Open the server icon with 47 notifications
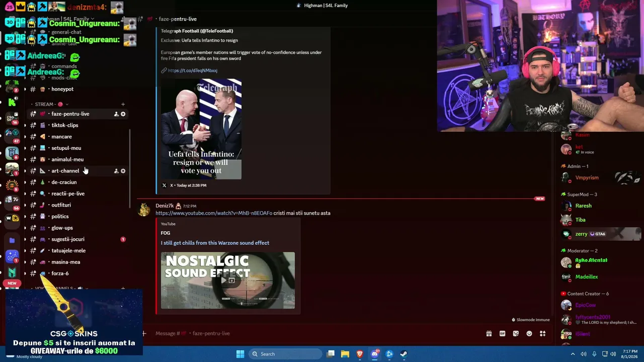This screenshot has width=644, height=362. pyautogui.click(x=12, y=135)
